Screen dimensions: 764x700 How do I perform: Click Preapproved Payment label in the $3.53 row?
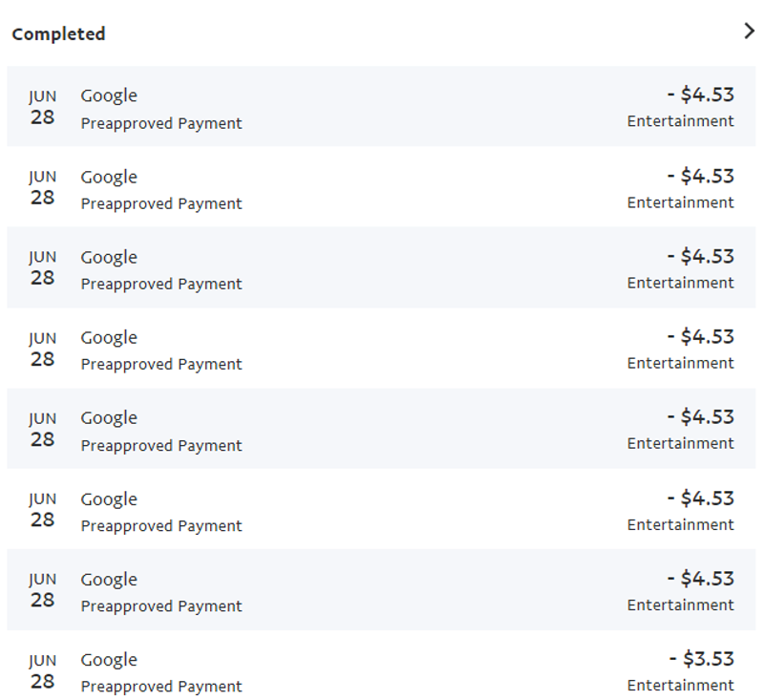[x=161, y=687]
